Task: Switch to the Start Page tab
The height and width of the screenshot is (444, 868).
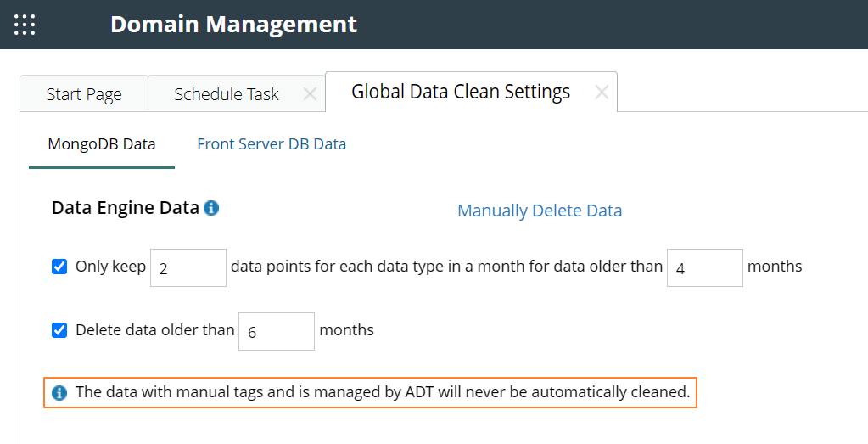Action: pos(84,94)
